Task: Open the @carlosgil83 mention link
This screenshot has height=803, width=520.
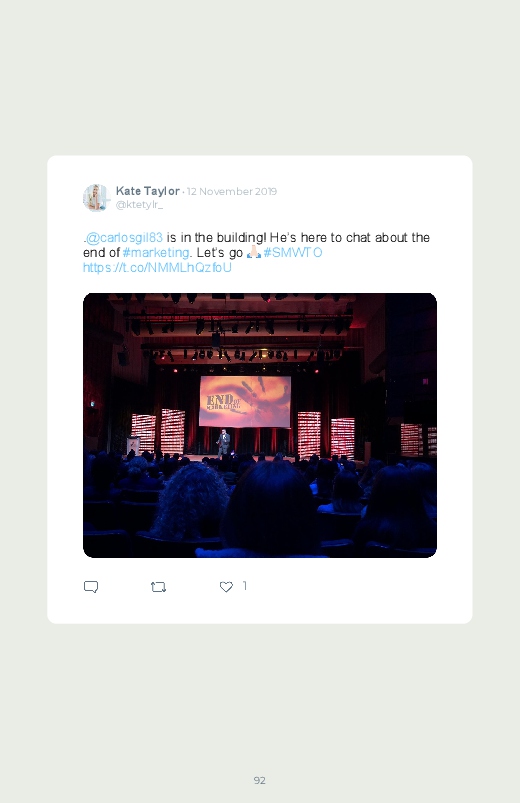Action: point(124,238)
